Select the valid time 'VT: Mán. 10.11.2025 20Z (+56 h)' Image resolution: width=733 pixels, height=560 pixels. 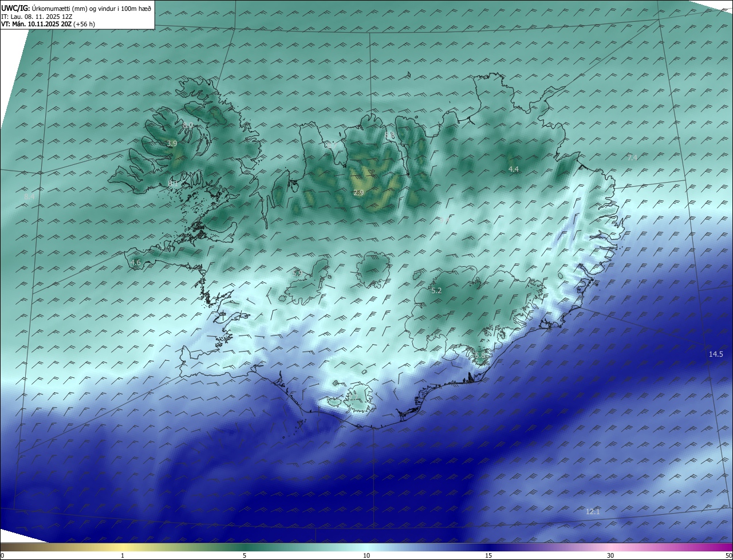(48, 24)
